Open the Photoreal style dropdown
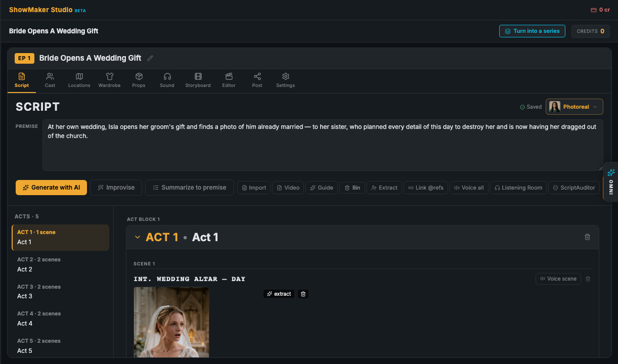The width and height of the screenshot is (618, 364). click(574, 107)
